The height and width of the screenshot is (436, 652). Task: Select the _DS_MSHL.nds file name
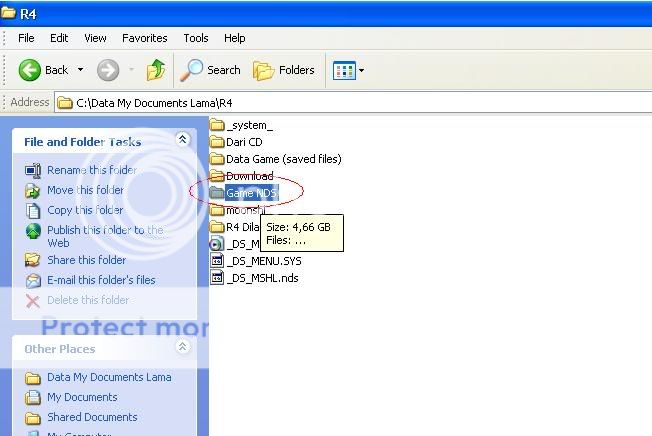click(x=262, y=278)
